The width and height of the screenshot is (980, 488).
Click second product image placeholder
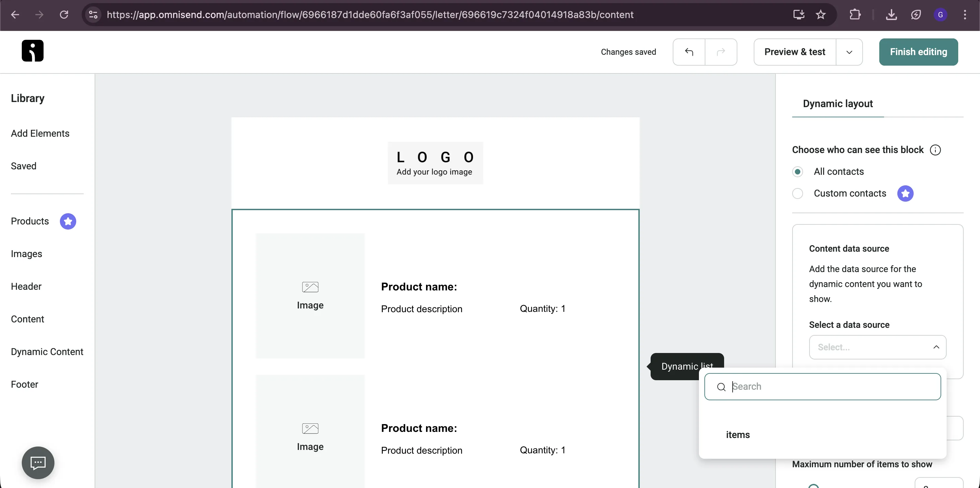coord(310,431)
